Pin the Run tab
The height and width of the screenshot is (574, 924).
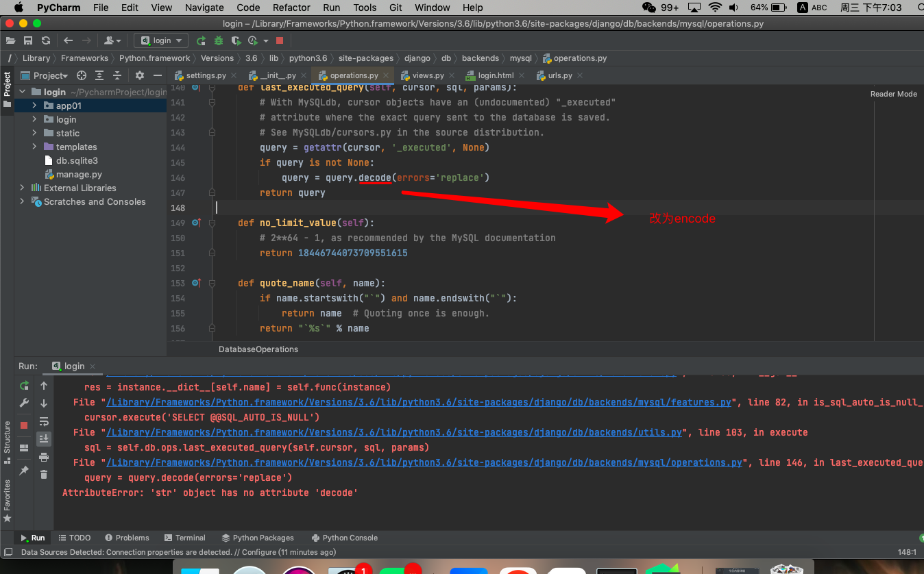(x=25, y=470)
